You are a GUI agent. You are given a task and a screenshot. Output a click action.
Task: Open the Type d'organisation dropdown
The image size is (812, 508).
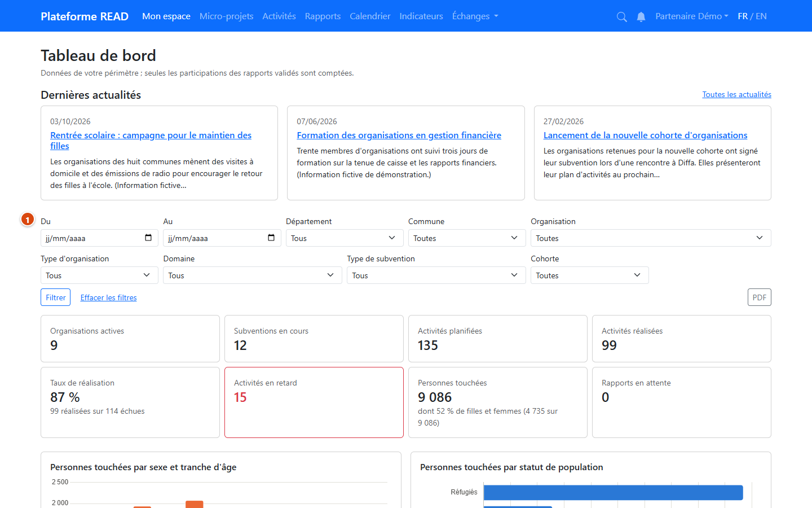pos(99,275)
